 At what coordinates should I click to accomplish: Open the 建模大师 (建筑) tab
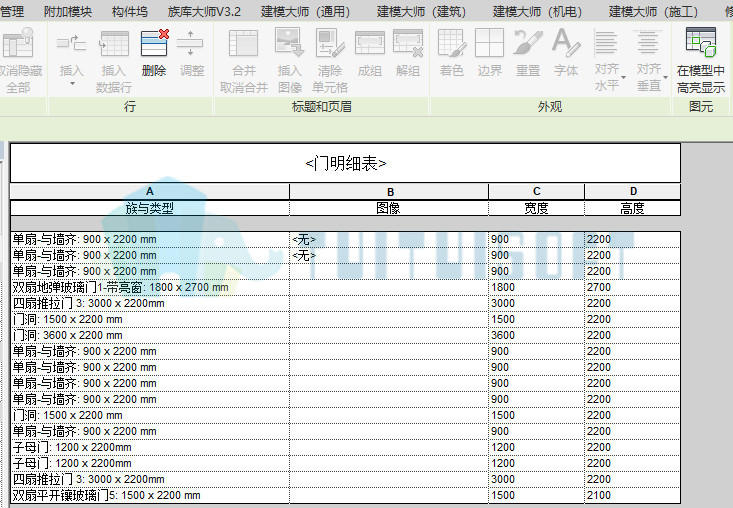(421, 11)
